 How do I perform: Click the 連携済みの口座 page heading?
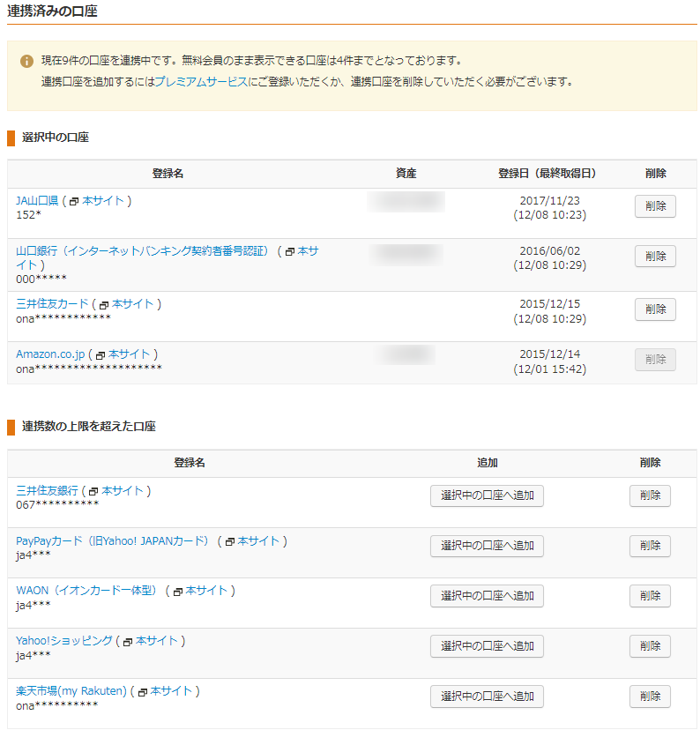tap(52, 11)
